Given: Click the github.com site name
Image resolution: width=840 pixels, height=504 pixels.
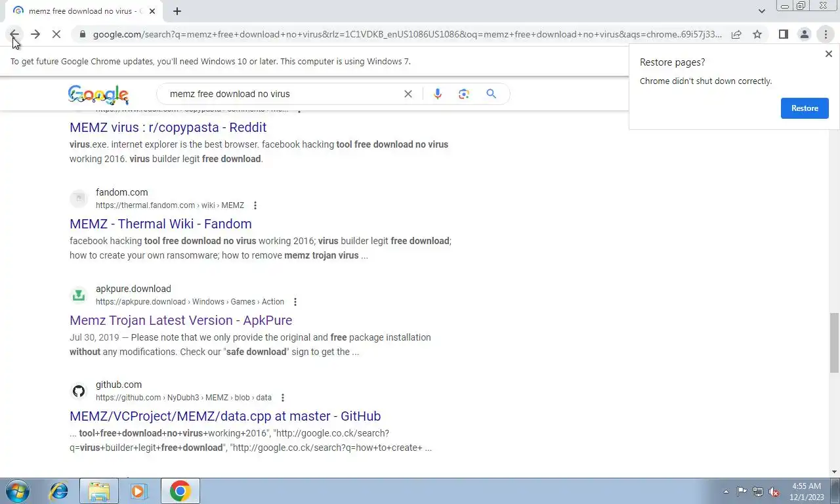Looking at the screenshot, I should (x=119, y=385).
